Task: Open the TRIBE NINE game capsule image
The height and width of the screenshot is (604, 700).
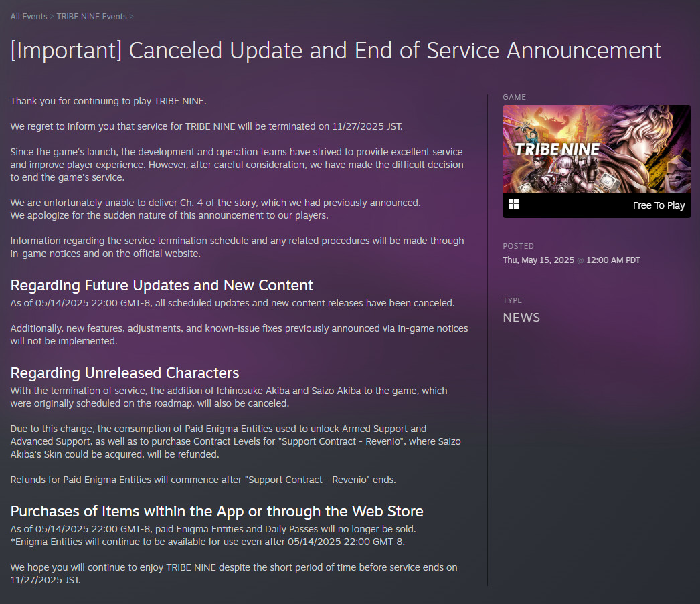Action: pyautogui.click(x=596, y=149)
